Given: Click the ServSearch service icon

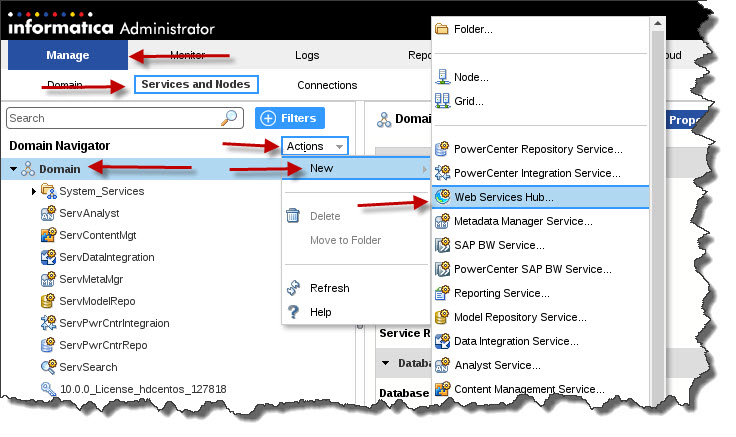Looking at the screenshot, I should [x=48, y=367].
